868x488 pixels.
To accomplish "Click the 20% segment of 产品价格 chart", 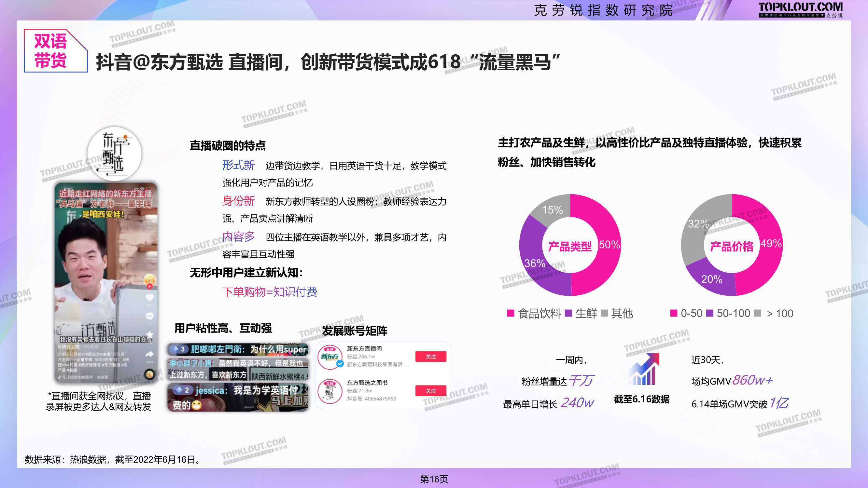I will pos(711,279).
